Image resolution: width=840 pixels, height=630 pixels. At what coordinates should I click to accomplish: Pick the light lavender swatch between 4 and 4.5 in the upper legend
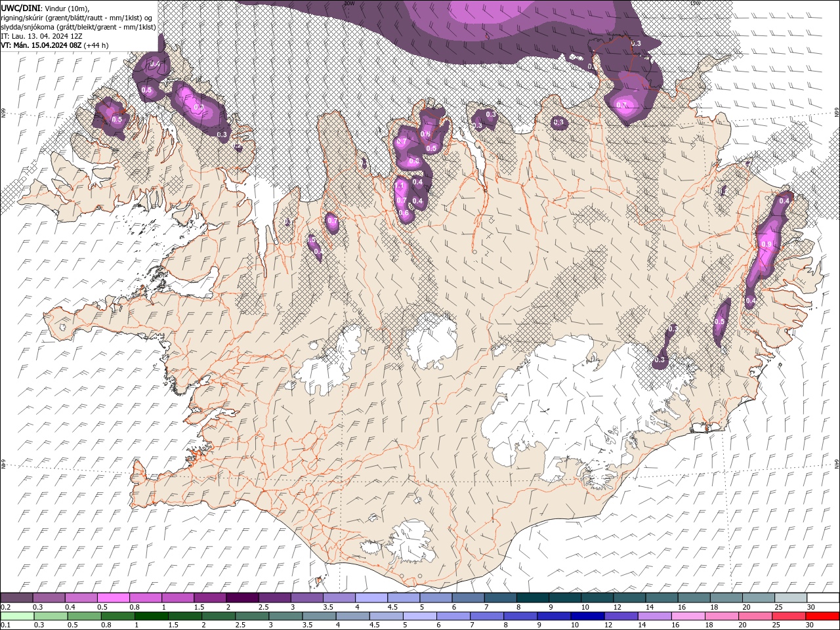tap(371, 598)
